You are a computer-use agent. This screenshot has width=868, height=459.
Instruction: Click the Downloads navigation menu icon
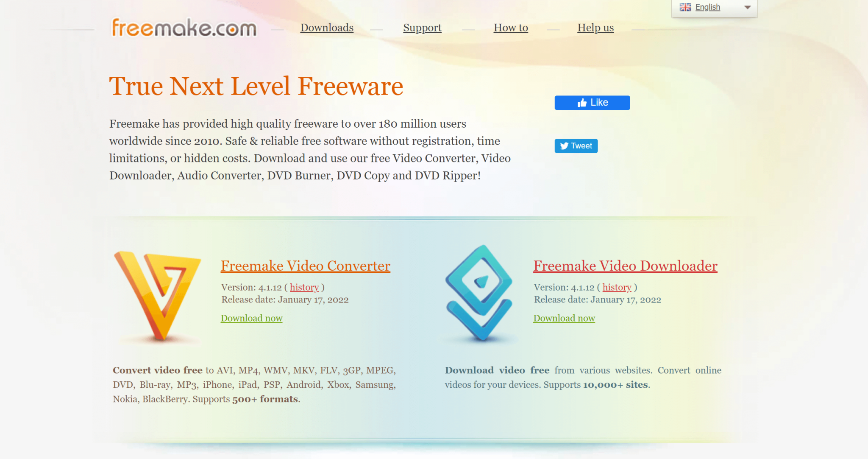point(327,28)
